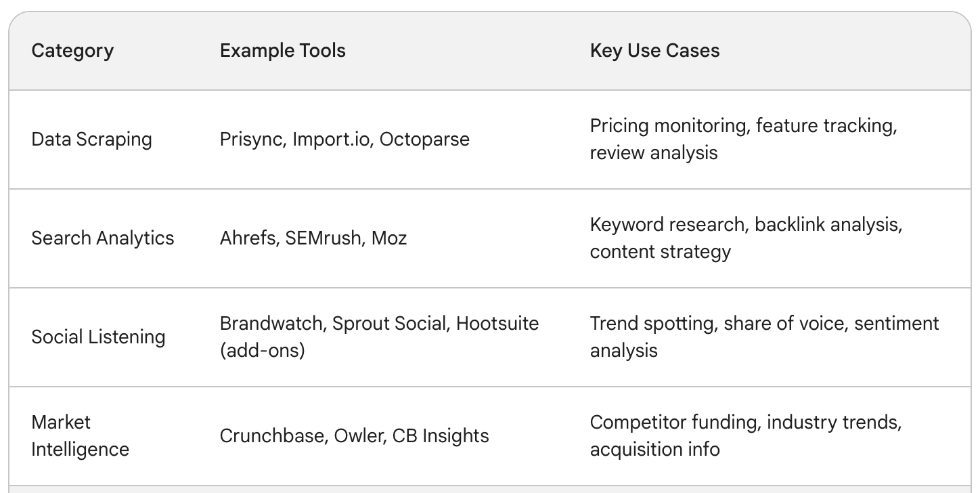Click the Key Use Cases column header
This screenshot has width=980, height=493.
tap(654, 51)
